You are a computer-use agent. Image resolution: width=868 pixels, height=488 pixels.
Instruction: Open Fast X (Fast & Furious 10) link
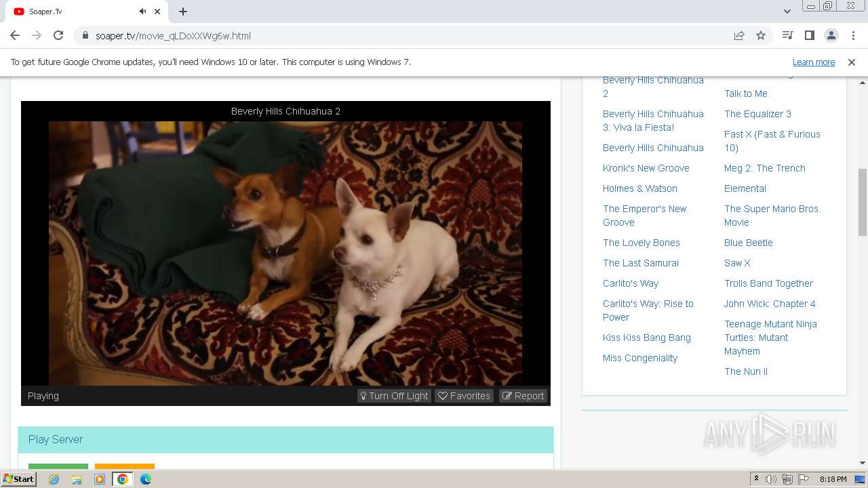(772, 141)
